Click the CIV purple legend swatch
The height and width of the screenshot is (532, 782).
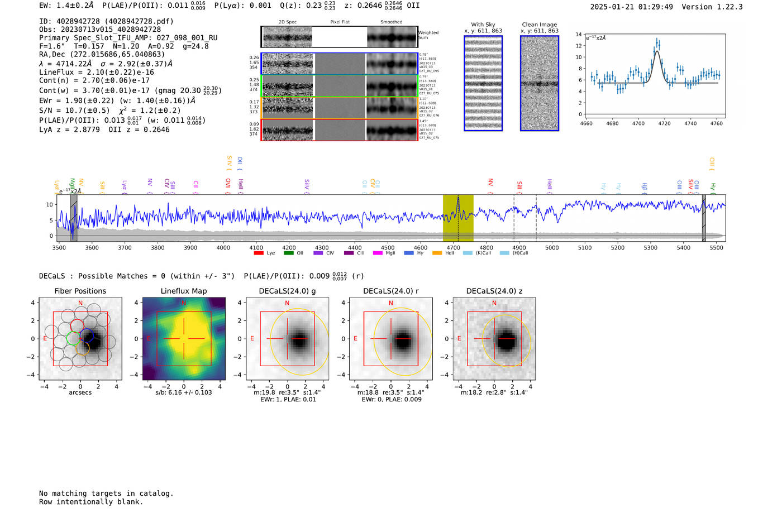pyautogui.click(x=318, y=253)
